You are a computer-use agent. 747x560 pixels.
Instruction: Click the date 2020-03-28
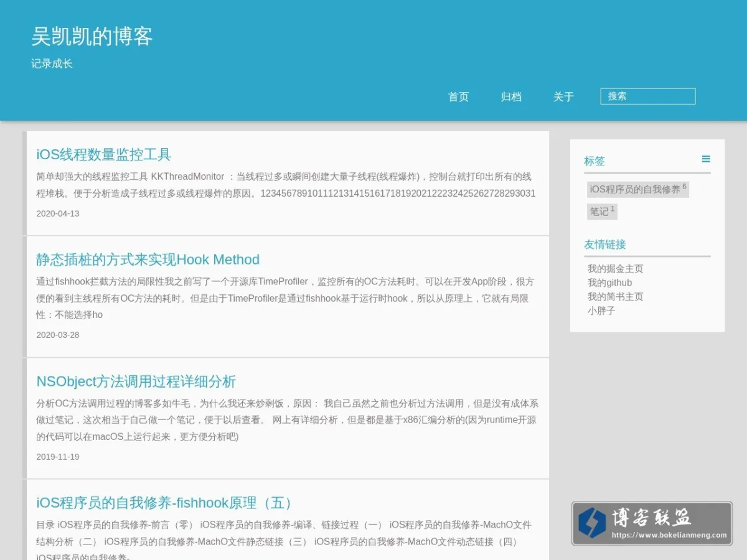coord(58,335)
